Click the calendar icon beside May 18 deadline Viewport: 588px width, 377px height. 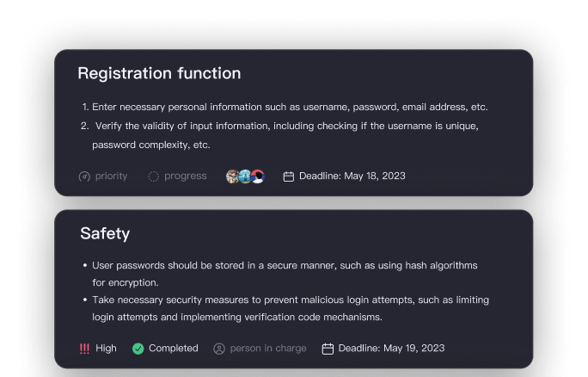click(x=289, y=176)
